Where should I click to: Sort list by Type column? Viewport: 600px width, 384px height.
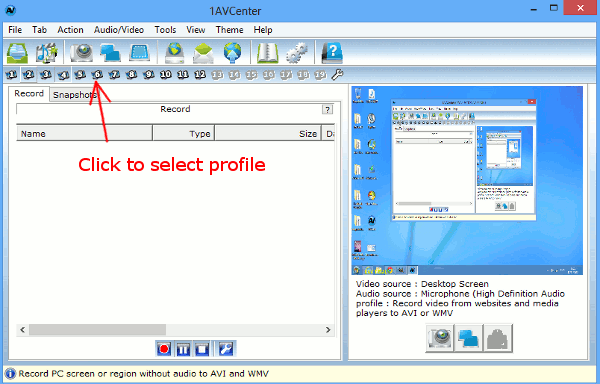point(184,133)
